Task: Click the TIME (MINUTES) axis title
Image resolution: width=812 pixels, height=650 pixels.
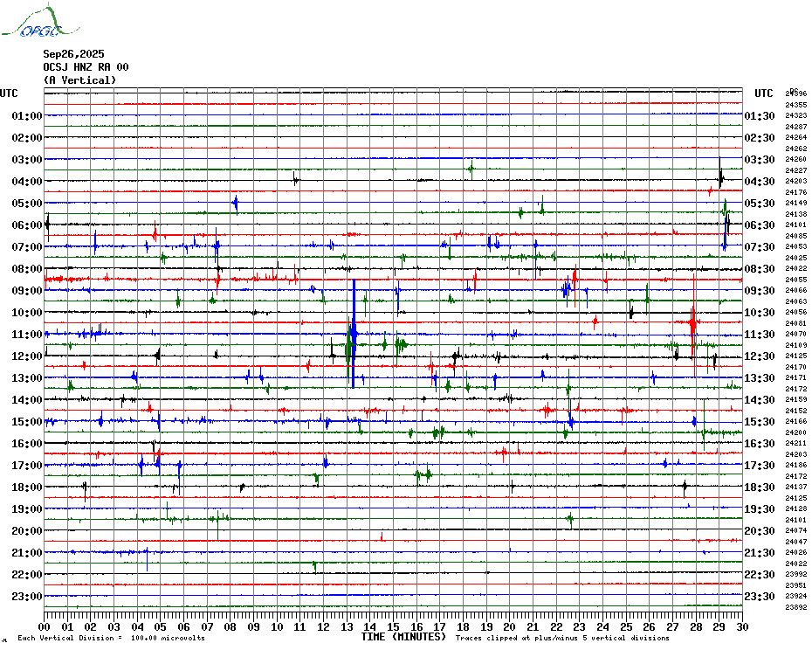Action: (x=403, y=637)
